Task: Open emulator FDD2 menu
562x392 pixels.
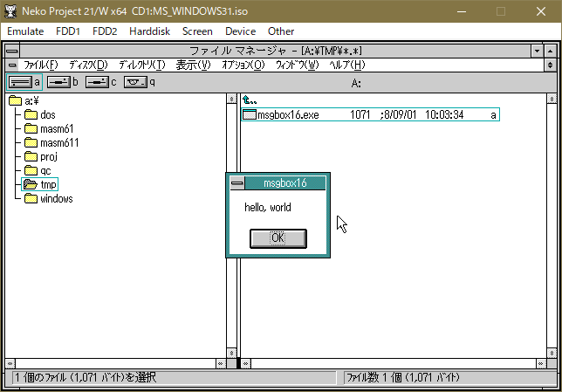Action: 105,31
